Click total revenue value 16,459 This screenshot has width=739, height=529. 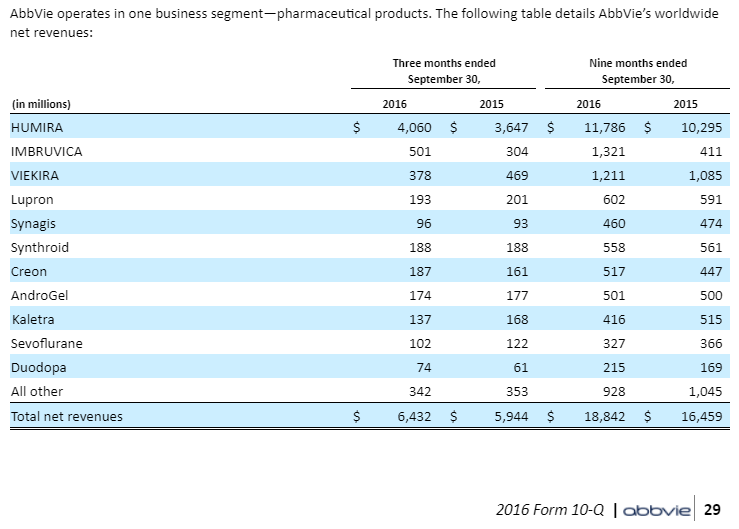[x=702, y=417]
